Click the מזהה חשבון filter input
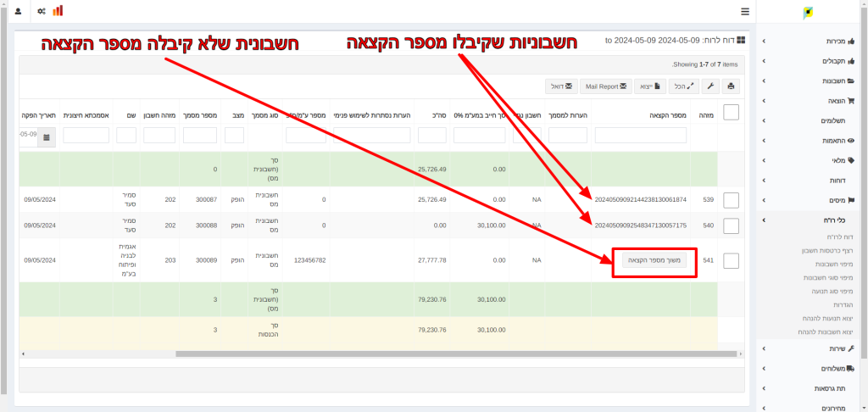This screenshot has width=868, height=412. (x=159, y=135)
